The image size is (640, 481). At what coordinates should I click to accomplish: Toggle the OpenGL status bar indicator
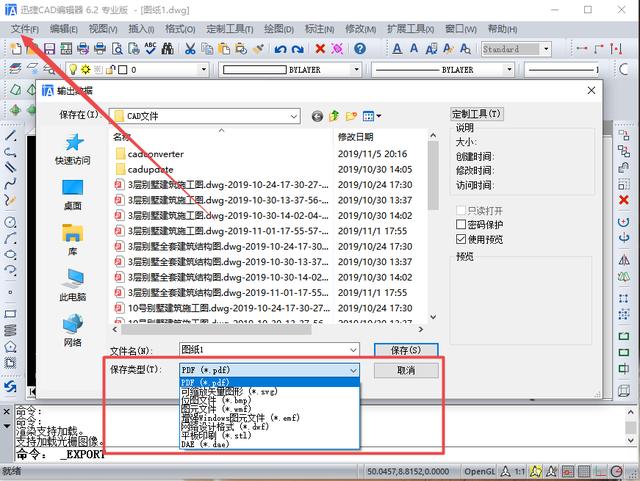tap(479, 472)
